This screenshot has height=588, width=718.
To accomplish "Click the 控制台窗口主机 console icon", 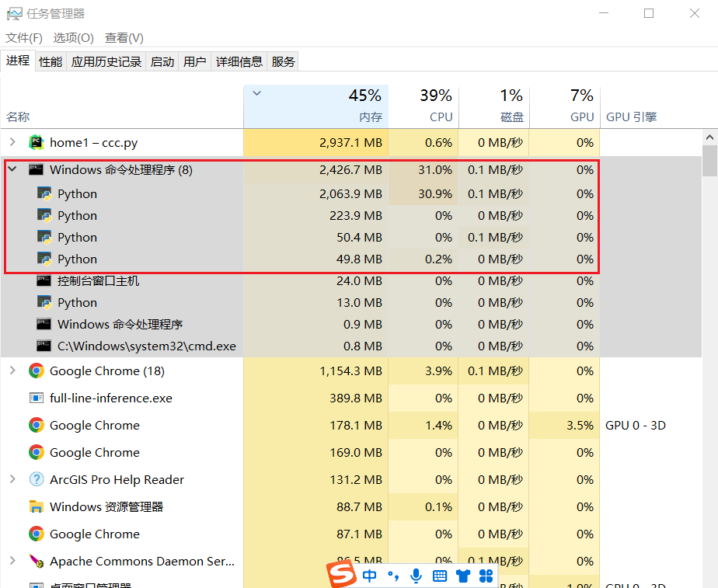I will [x=44, y=280].
